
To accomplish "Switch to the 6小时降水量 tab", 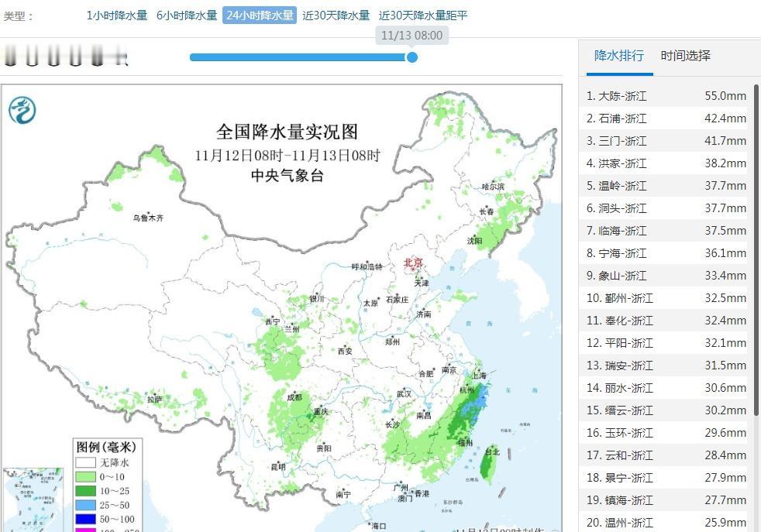I will pos(185,15).
